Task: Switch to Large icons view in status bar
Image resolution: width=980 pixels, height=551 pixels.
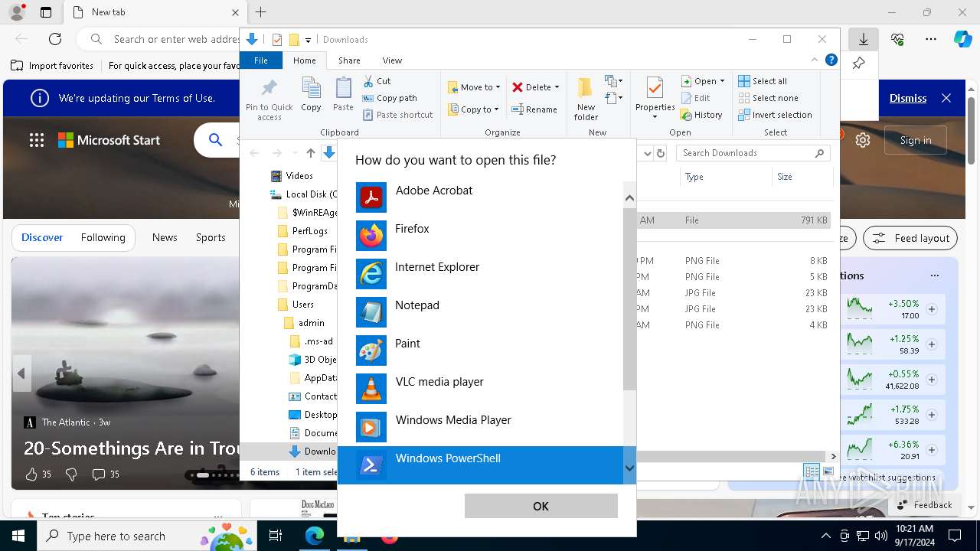Action: pyautogui.click(x=828, y=472)
